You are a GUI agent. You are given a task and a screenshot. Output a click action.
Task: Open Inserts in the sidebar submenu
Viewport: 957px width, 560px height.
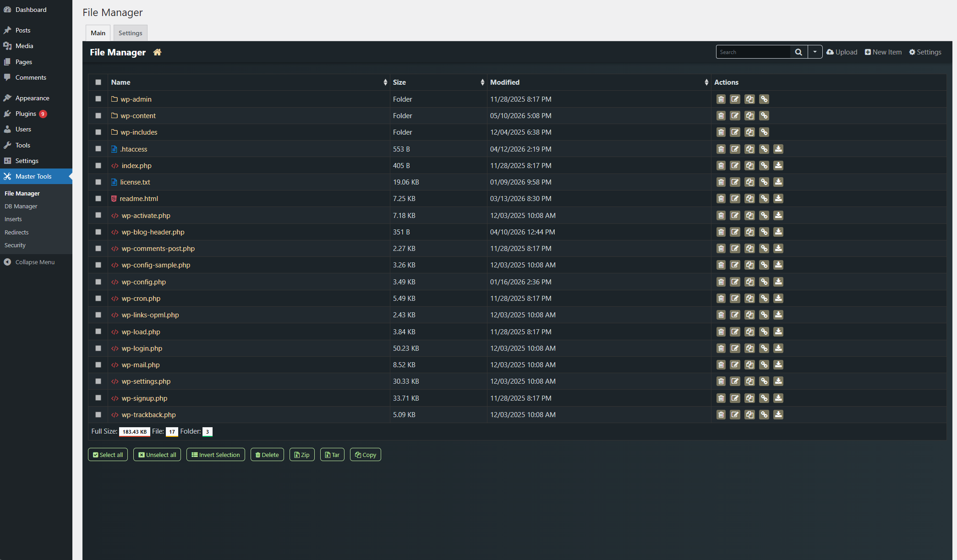click(x=13, y=219)
